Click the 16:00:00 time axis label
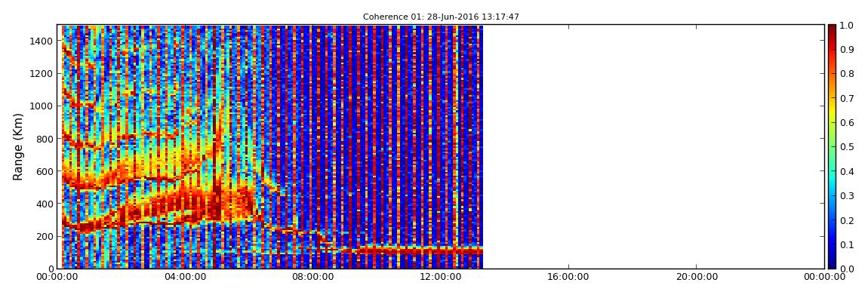 [568, 277]
